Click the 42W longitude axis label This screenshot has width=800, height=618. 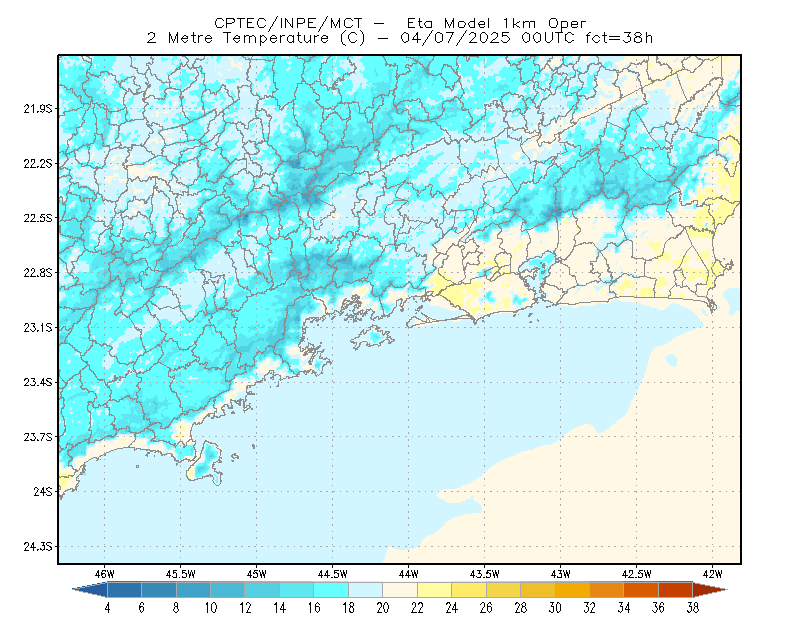click(x=712, y=574)
